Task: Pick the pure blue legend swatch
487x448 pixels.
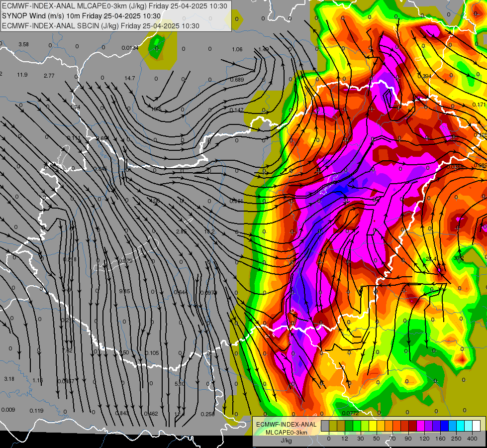Action: (445, 426)
